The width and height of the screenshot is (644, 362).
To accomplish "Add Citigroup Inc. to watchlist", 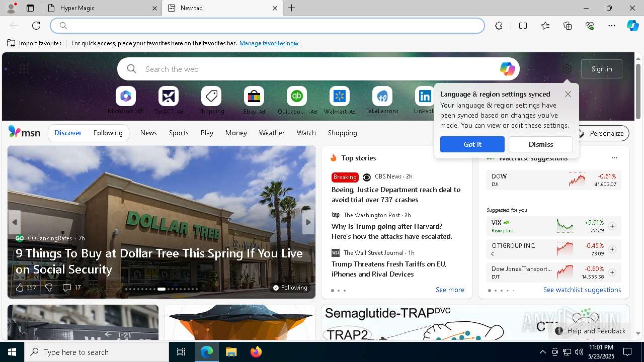I will coord(612,249).
